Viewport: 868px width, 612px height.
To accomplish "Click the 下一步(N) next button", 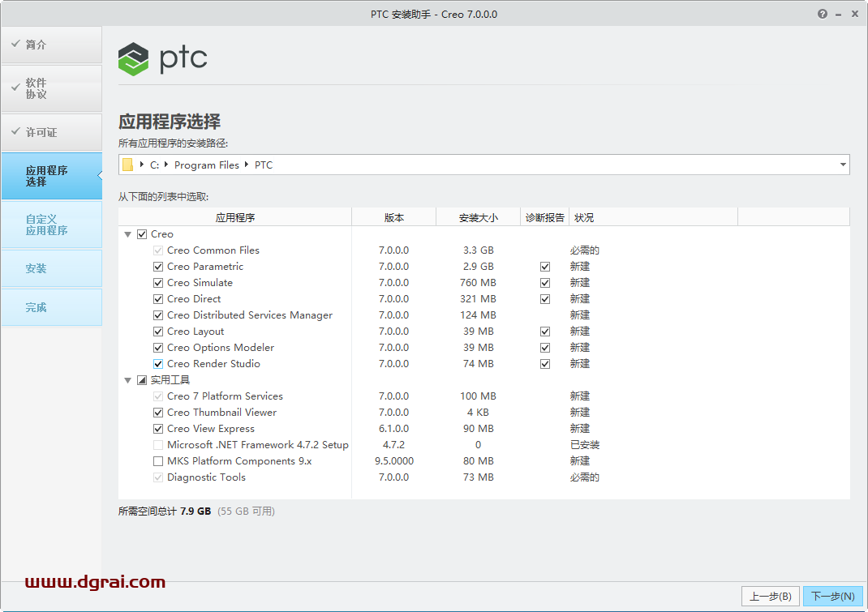I will click(832, 596).
